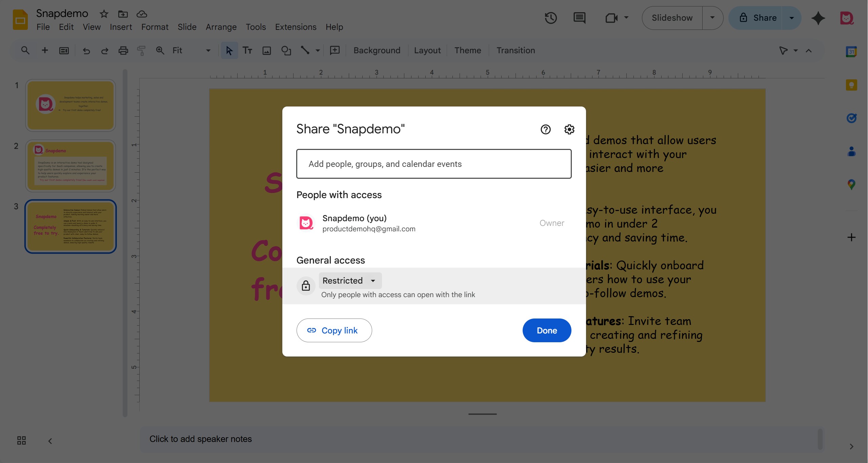Open the Edit menu
The height and width of the screenshot is (463, 868).
pos(66,27)
